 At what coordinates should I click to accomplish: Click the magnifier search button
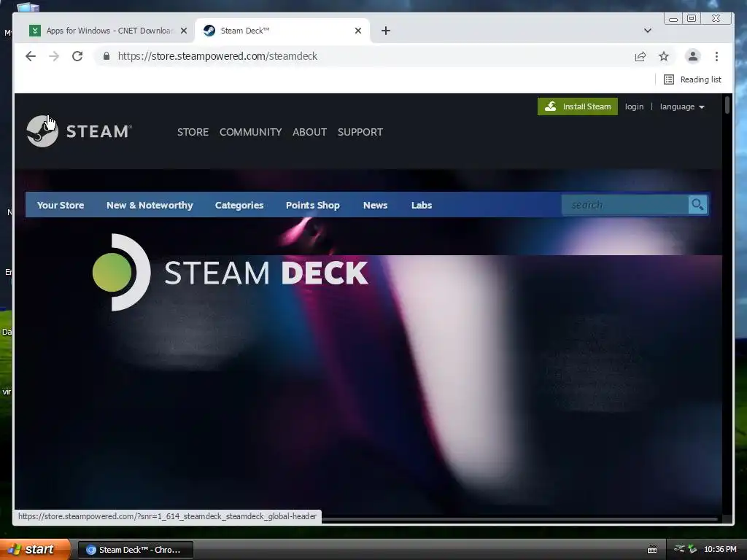(698, 205)
